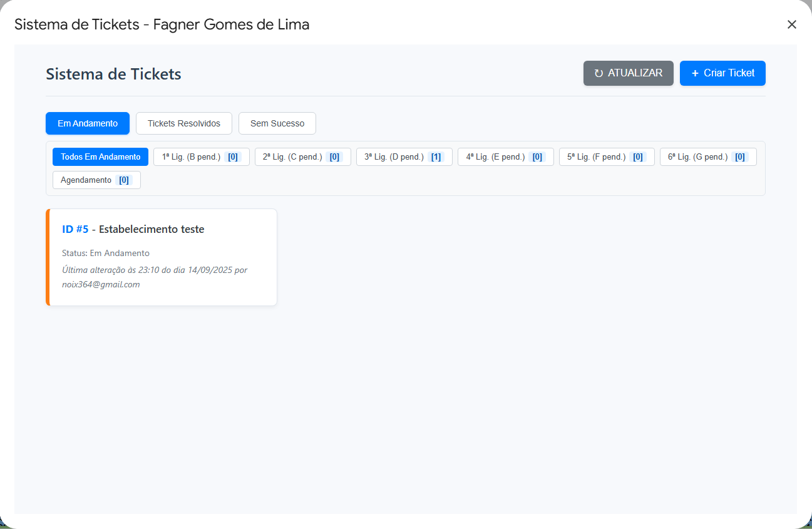Viewport: 812px width, 529px height.
Task: Click the noix364@gmail.com email text
Action: (101, 284)
